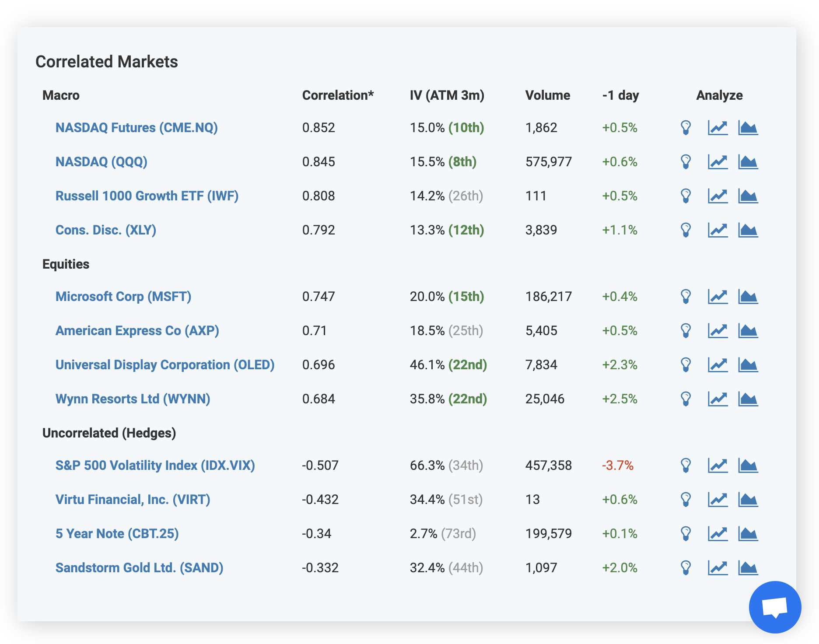Open area chart icon for NASDAQ Futures
Image resolution: width=819 pixels, height=644 pixels.
tap(748, 128)
